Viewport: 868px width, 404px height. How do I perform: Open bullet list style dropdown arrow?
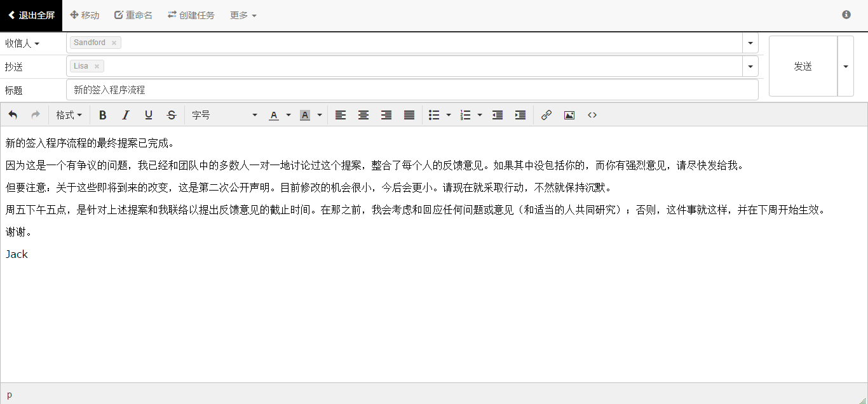tap(449, 115)
